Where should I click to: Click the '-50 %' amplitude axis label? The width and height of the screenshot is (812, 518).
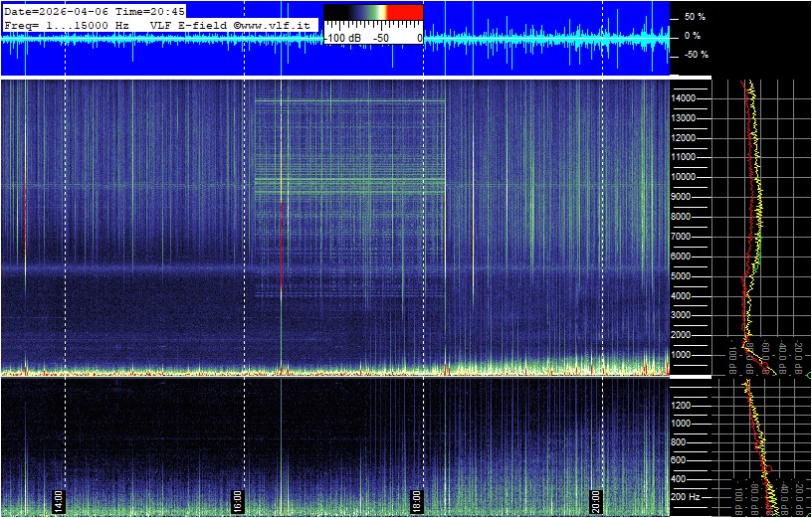(x=695, y=55)
